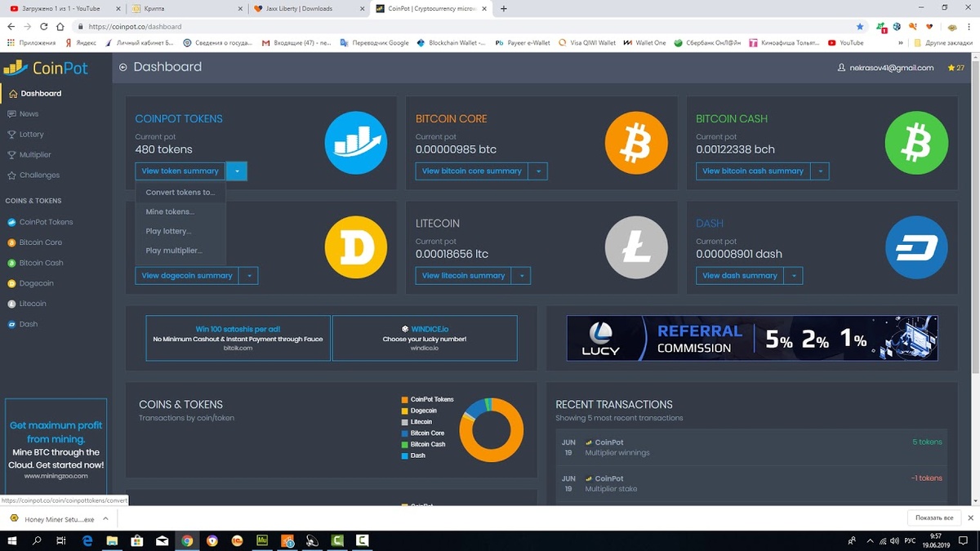Screen dimensions: 980x551
Task: Click 'View dash summary' button
Action: pos(740,276)
